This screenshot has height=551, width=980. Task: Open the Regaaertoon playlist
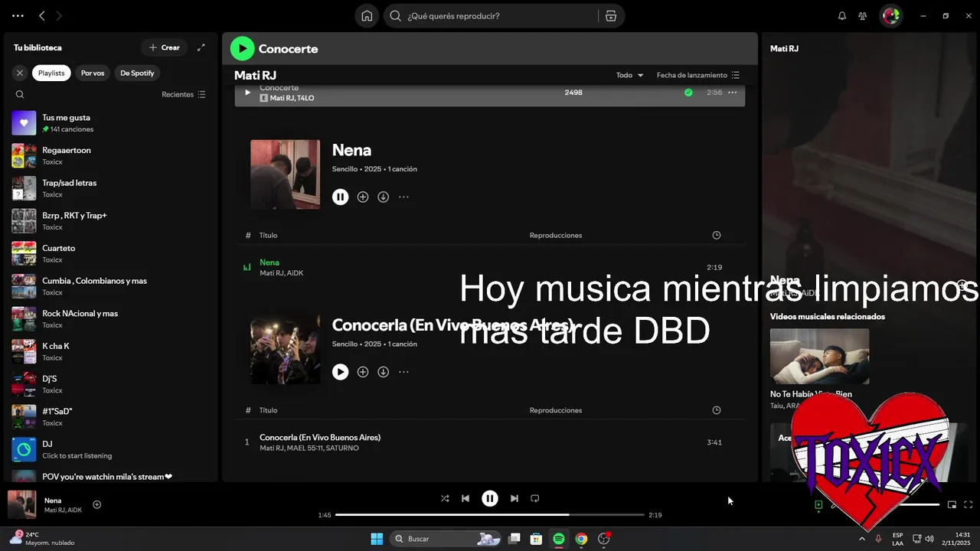click(111, 156)
